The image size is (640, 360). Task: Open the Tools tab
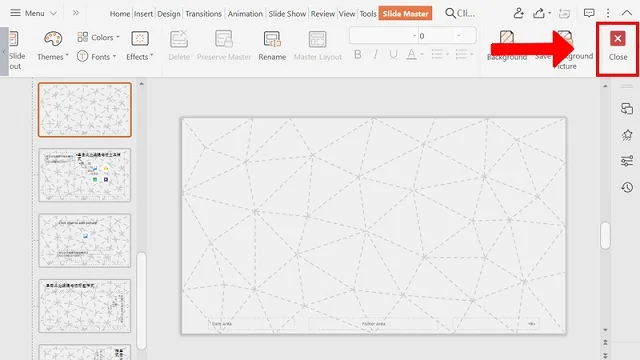tap(368, 14)
